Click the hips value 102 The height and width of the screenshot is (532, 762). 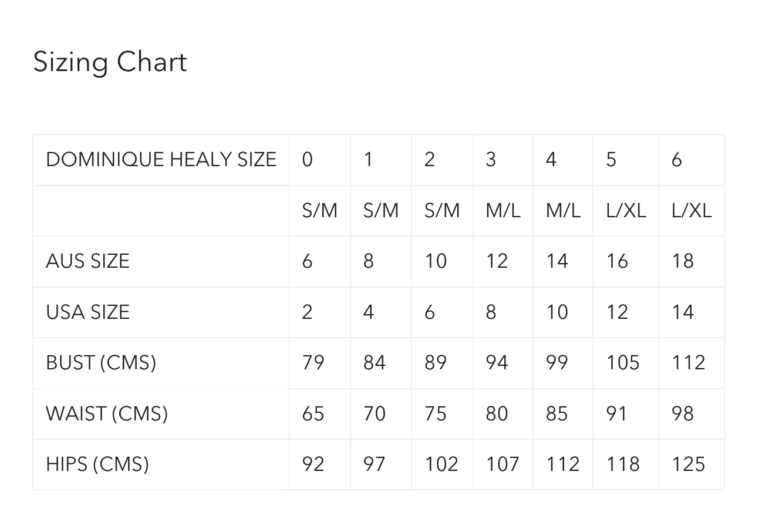pos(441,464)
